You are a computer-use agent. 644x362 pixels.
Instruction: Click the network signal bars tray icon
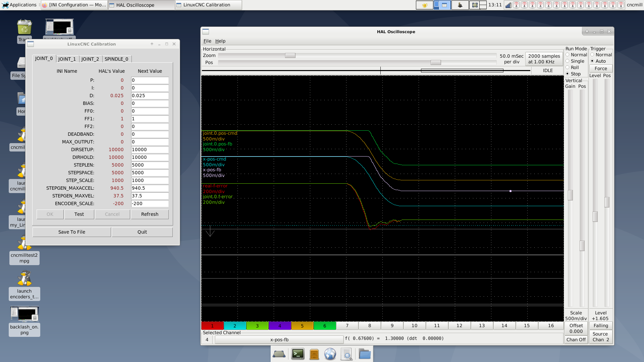click(508, 5)
